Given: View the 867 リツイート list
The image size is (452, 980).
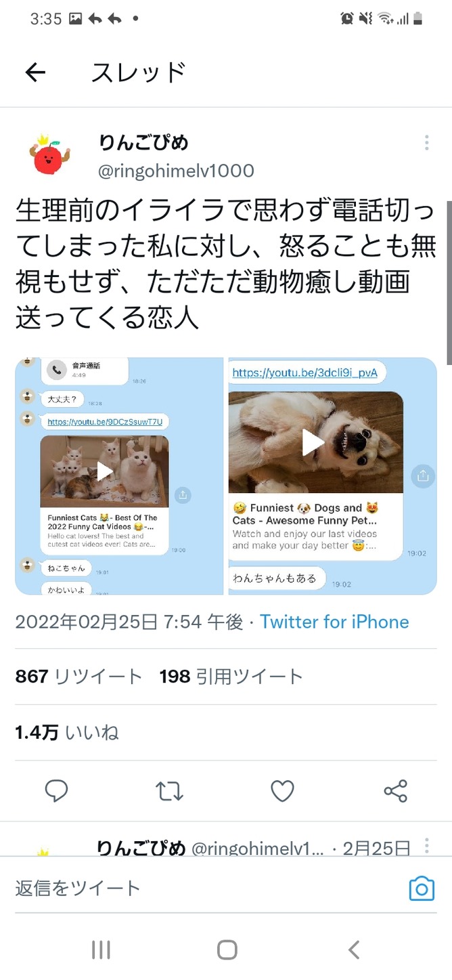Looking at the screenshot, I should [x=78, y=676].
